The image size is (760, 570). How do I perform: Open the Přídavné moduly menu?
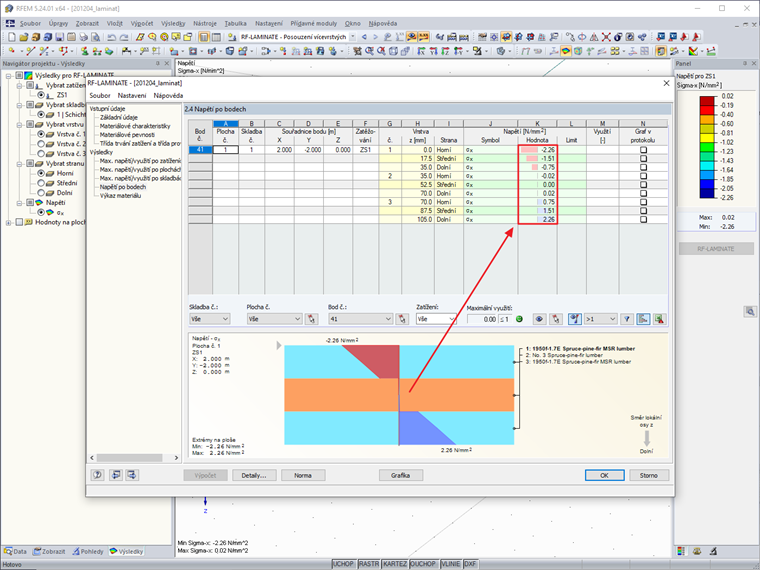[314, 23]
